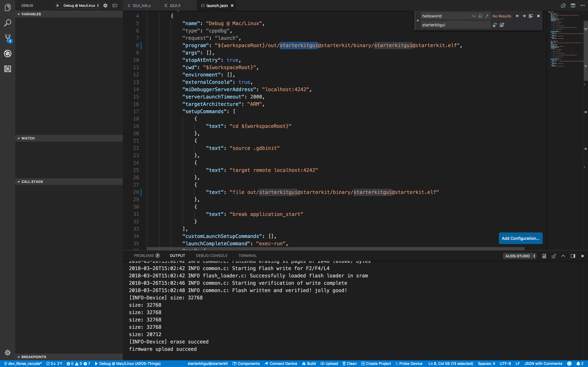Open ALIOS-STUDIO output channel dropdown
Image resolution: width=588 pixels, height=367 pixels.
pyautogui.click(x=520, y=256)
